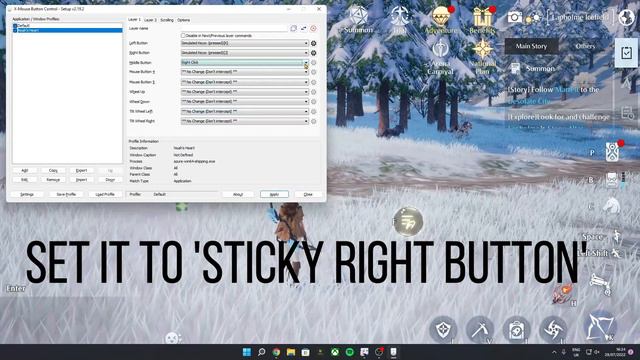Select the Noah's Heart profile row
The height and width of the screenshot is (360, 640).
tap(67, 30)
